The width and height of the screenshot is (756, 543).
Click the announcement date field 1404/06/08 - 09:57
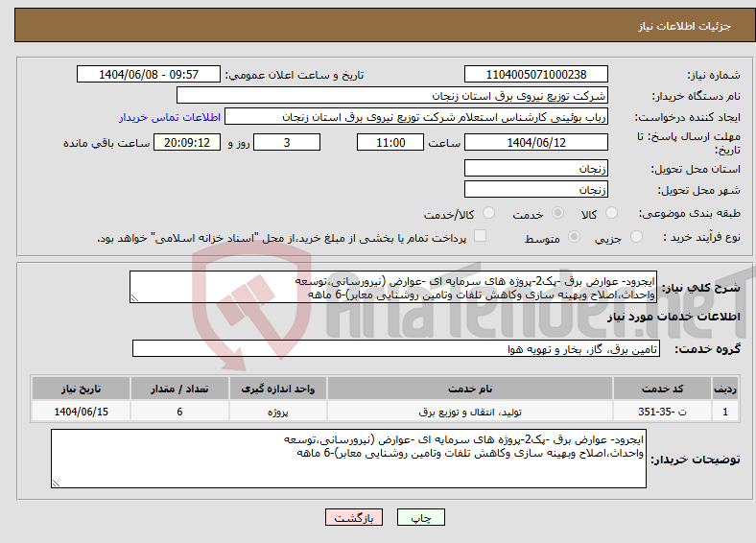pyautogui.click(x=149, y=74)
